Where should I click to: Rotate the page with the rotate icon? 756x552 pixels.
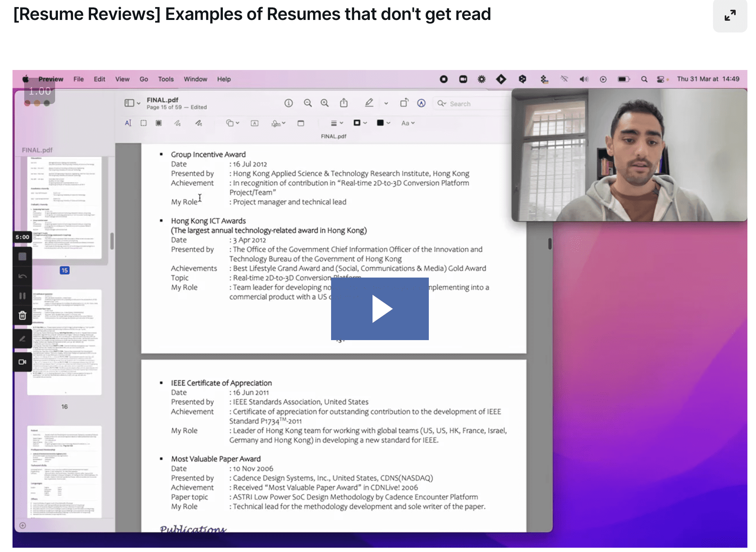[x=404, y=103]
